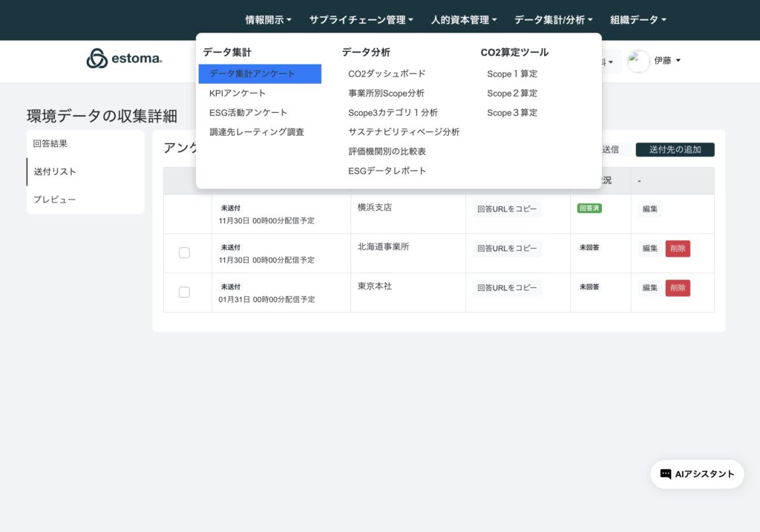Screen dimensions: 760x532
Task: Open the プレビュー sidebar tab
Action: pyautogui.click(x=54, y=200)
